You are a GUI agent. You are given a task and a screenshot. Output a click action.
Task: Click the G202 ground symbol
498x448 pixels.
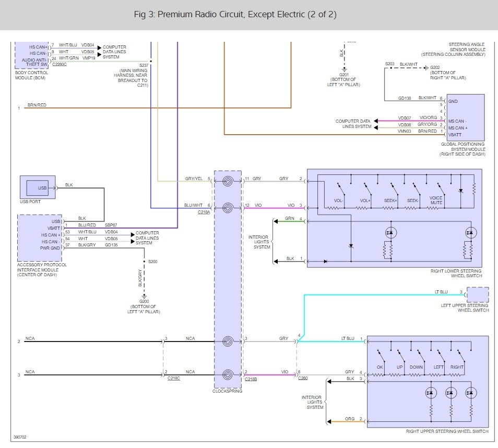[x=426, y=67]
